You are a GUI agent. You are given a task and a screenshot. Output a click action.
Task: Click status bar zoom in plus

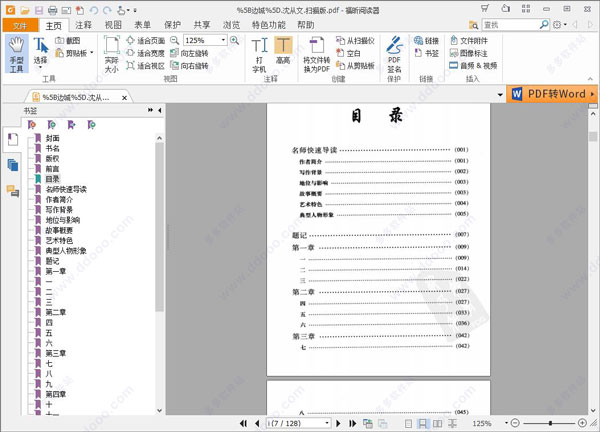pyautogui.click(x=582, y=423)
